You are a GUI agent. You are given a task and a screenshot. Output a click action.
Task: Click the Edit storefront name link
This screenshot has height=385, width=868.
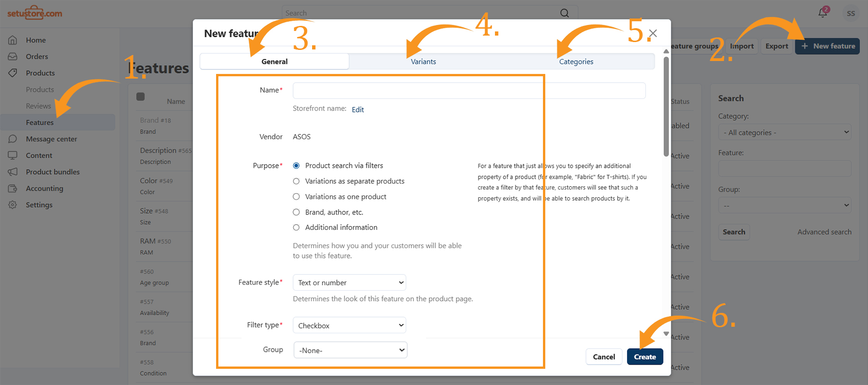(358, 110)
